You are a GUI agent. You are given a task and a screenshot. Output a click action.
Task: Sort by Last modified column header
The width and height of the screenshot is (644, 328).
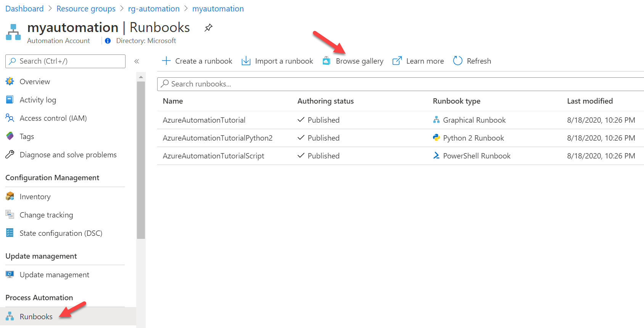coord(590,101)
